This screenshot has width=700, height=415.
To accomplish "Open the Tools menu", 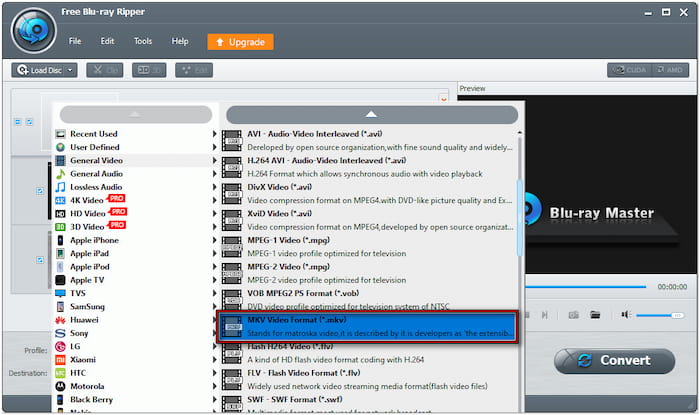I will click(x=143, y=41).
